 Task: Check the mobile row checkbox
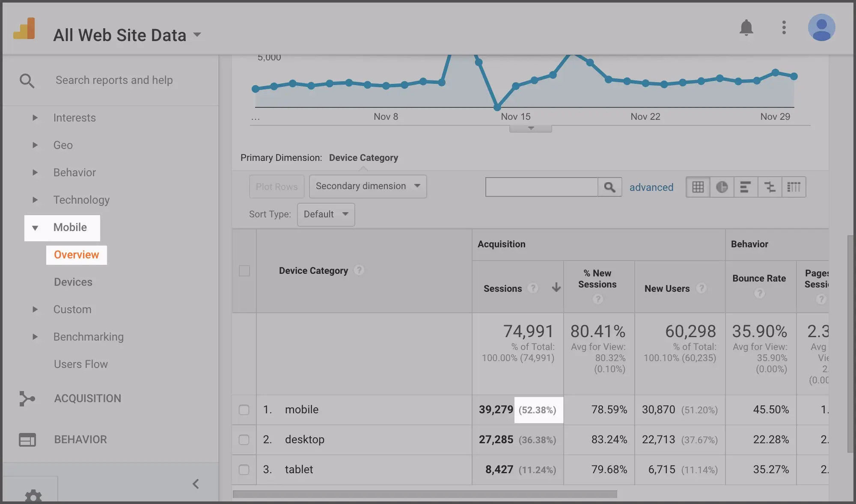pyautogui.click(x=244, y=410)
